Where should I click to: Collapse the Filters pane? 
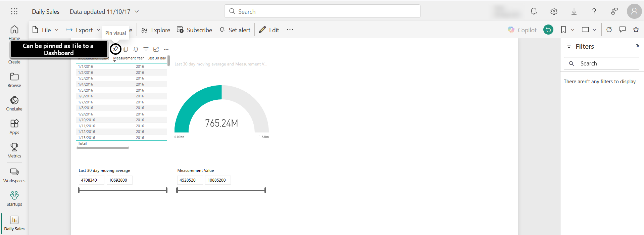point(637,46)
